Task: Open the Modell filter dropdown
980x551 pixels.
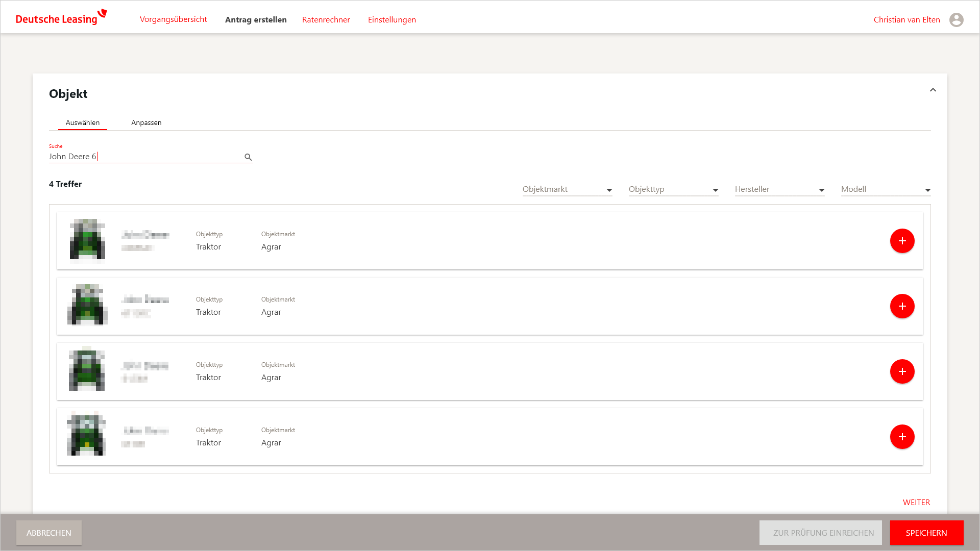Action: click(x=886, y=189)
